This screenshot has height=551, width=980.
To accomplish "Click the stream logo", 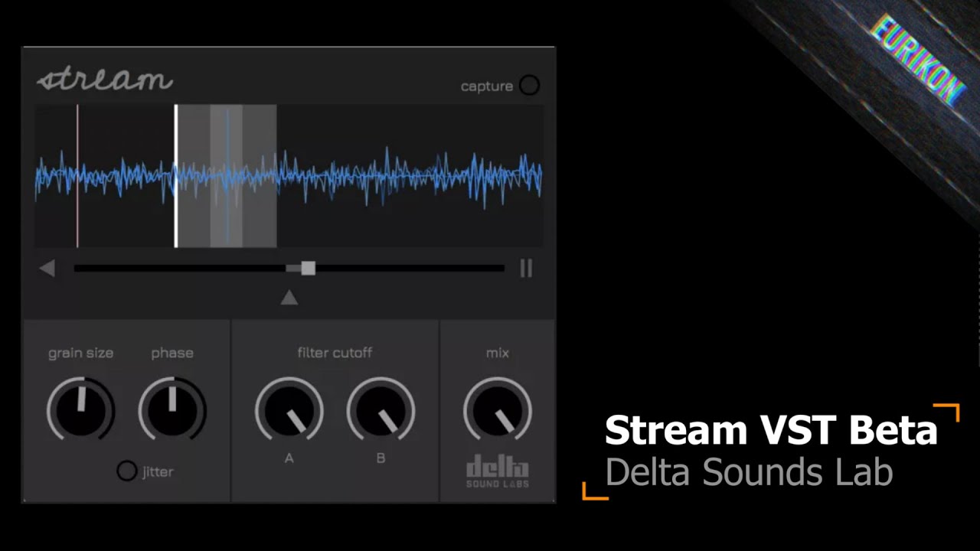I will click(105, 80).
